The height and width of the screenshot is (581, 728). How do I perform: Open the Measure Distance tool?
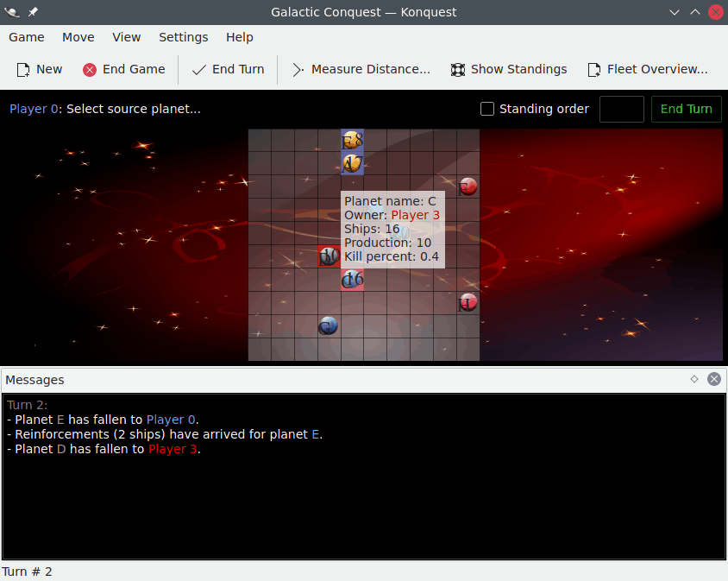coord(361,69)
